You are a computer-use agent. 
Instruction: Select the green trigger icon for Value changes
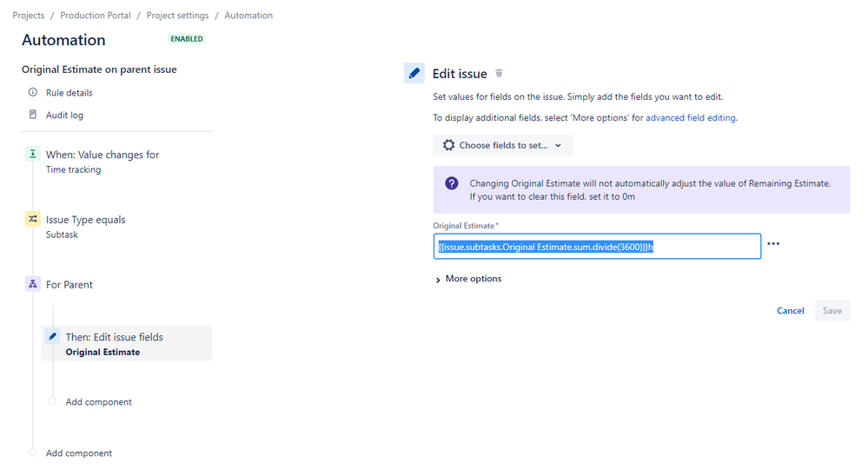tap(33, 154)
